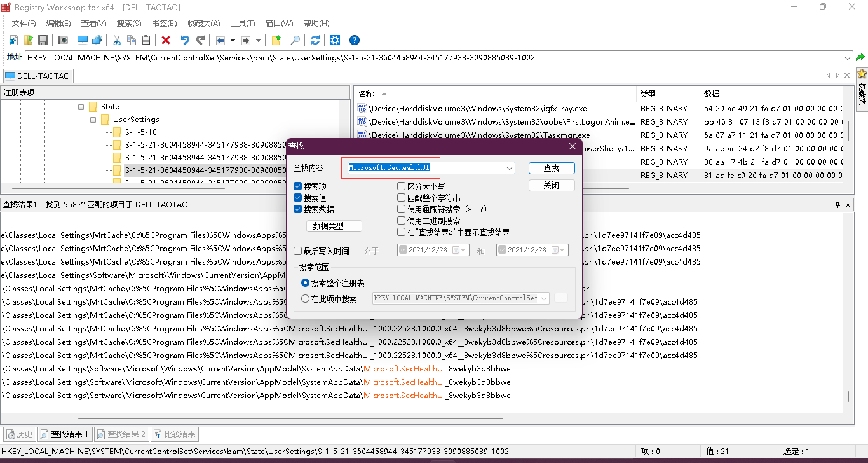Click the undo arrow icon

coord(185,40)
